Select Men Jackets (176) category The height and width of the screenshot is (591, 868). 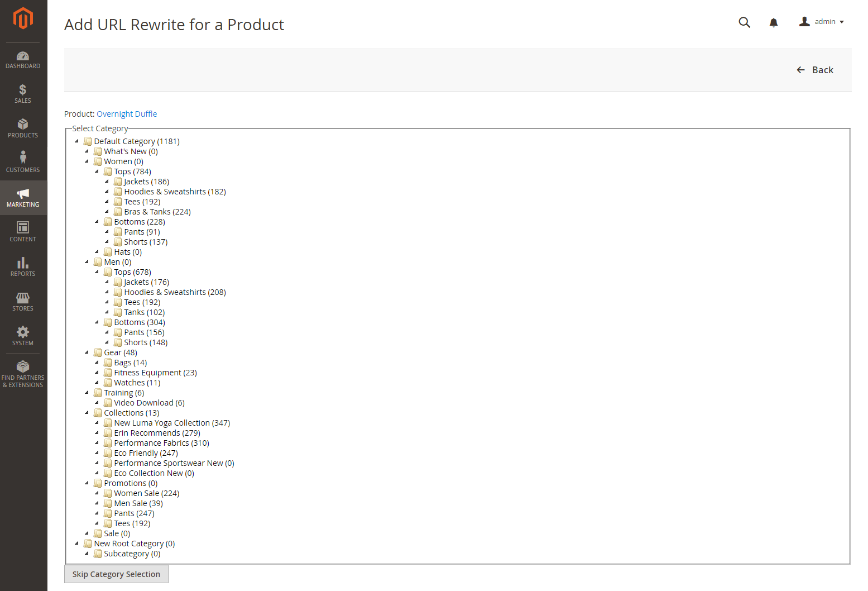point(146,282)
